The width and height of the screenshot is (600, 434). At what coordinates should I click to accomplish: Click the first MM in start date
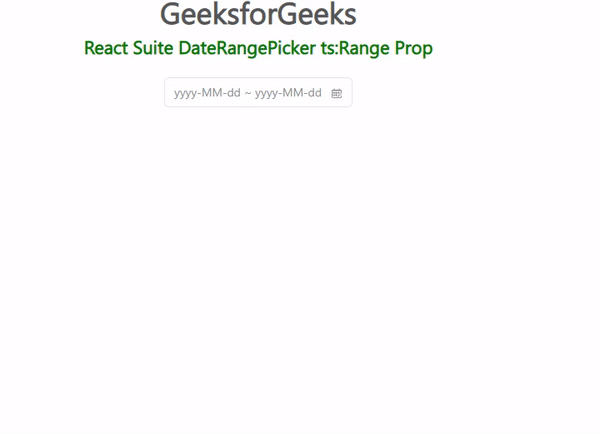[x=210, y=93]
